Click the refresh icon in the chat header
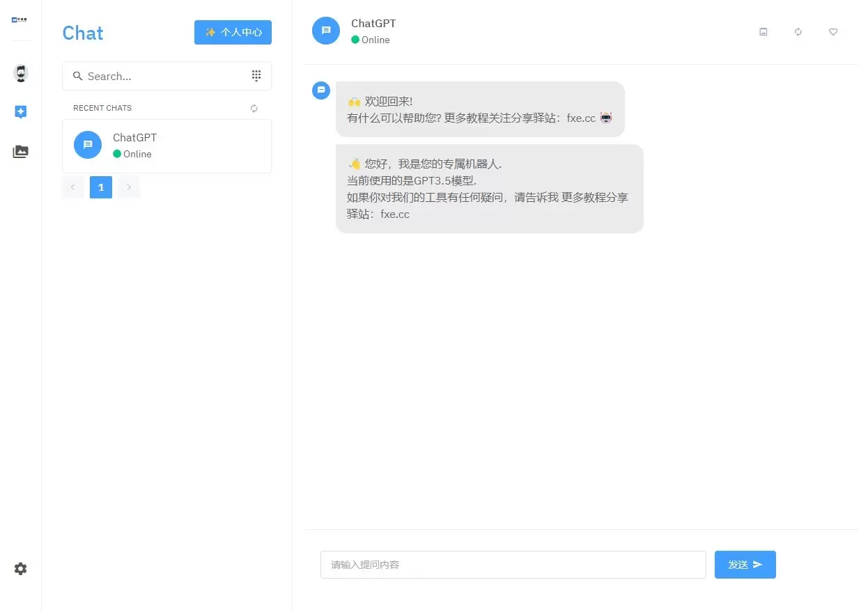868x612 pixels. coord(798,32)
